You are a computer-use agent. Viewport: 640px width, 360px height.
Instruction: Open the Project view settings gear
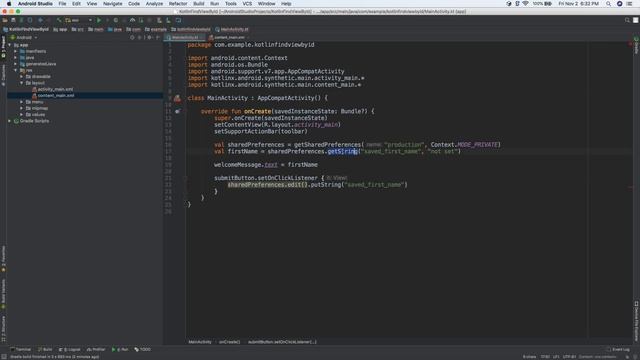149,37
